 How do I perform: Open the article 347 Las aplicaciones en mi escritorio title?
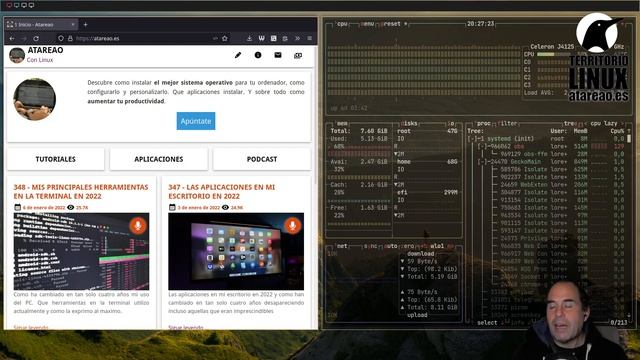coord(222,191)
